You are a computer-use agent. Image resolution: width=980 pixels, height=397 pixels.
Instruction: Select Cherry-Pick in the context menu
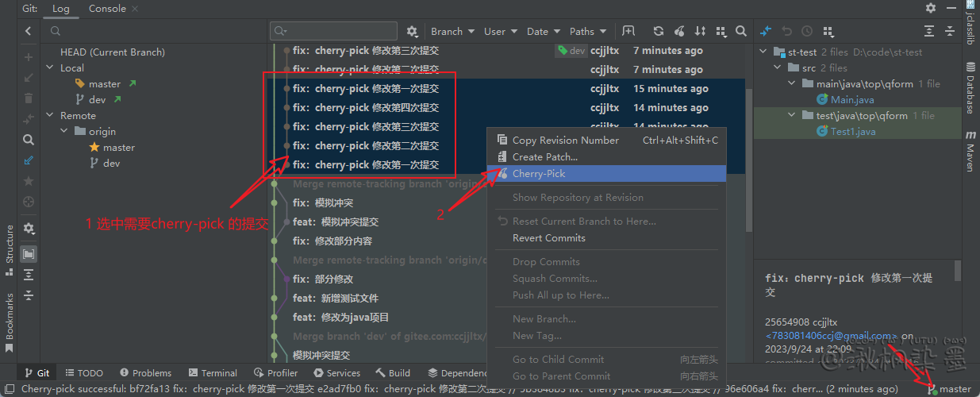click(x=538, y=174)
